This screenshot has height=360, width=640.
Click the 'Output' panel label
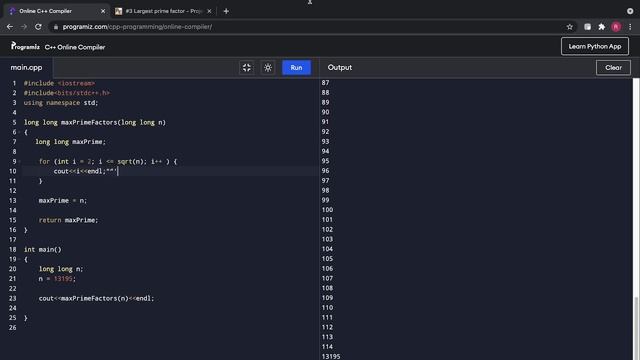[340, 68]
